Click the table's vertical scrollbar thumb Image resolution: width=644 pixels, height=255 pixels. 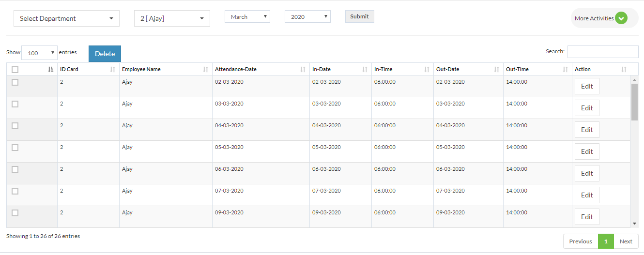coord(635,102)
